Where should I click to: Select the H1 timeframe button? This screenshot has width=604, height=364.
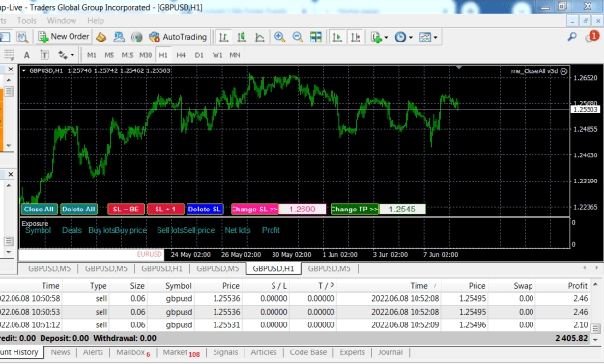click(x=163, y=55)
